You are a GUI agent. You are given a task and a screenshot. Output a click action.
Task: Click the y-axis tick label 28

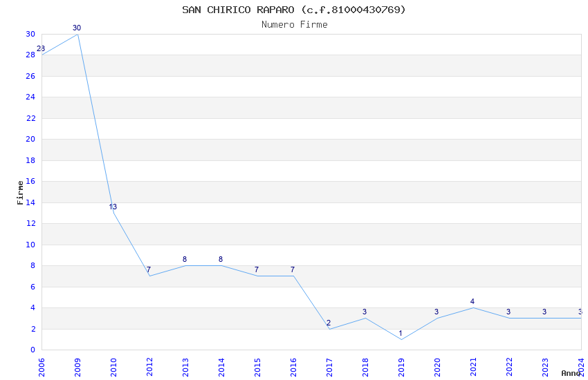30,55
